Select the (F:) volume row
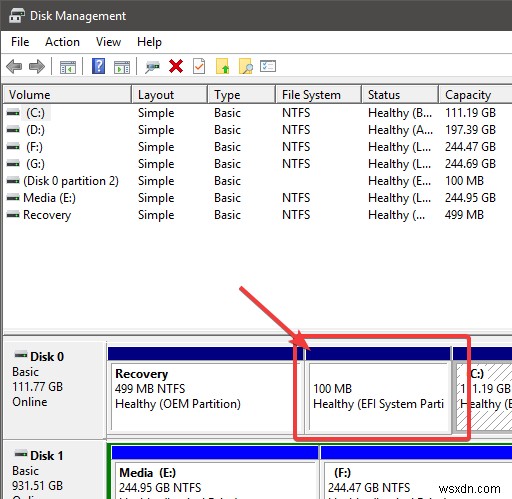Screen dimensions: 512x499 click(257, 147)
